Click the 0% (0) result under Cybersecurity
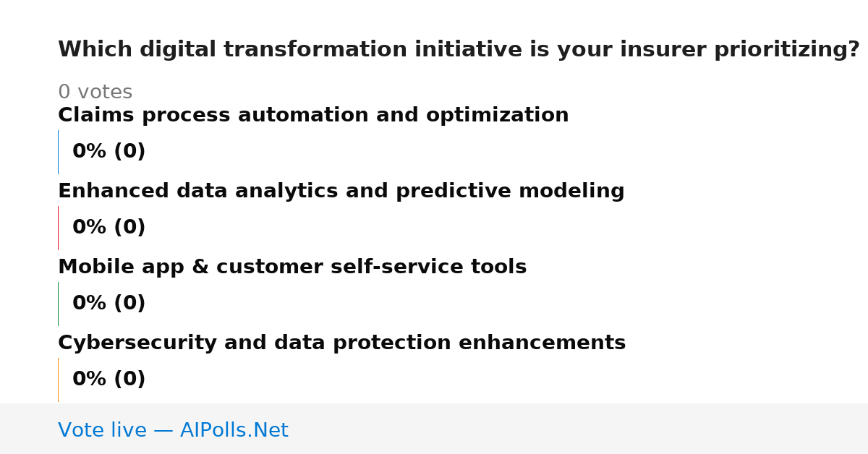 pyautogui.click(x=109, y=380)
